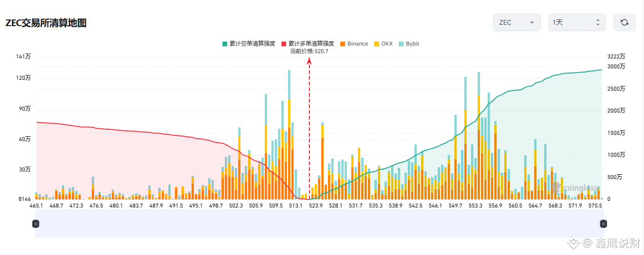Click left axis value 8146
This screenshot has width=644, height=255.
24,199
